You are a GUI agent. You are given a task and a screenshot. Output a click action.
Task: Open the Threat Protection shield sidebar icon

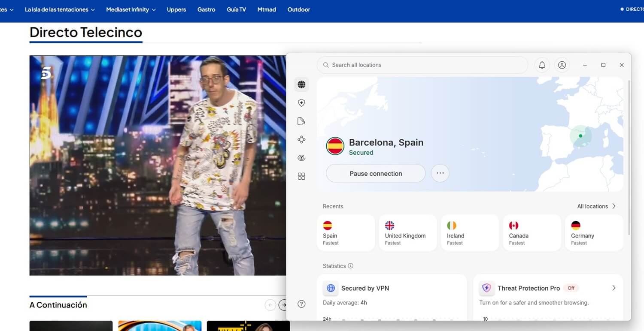coord(301,103)
